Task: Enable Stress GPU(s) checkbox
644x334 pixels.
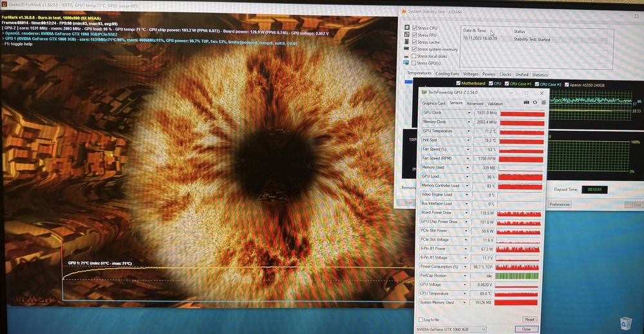Action: click(x=414, y=63)
